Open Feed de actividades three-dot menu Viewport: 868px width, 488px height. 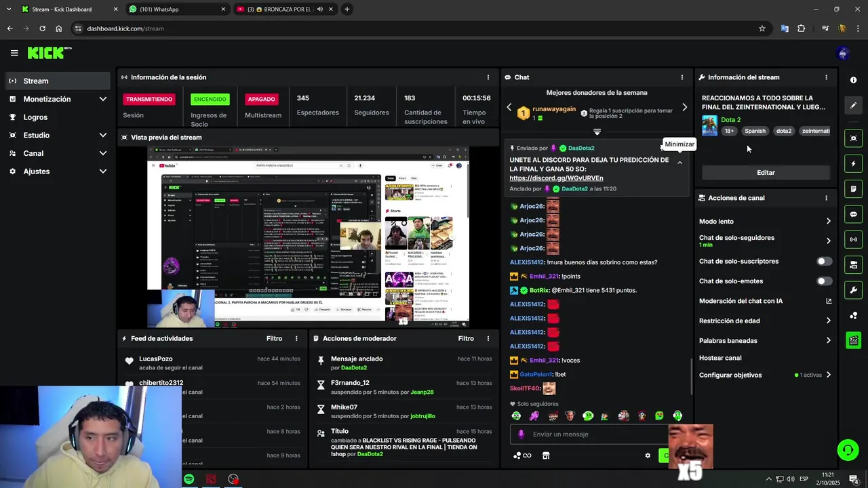coord(296,338)
